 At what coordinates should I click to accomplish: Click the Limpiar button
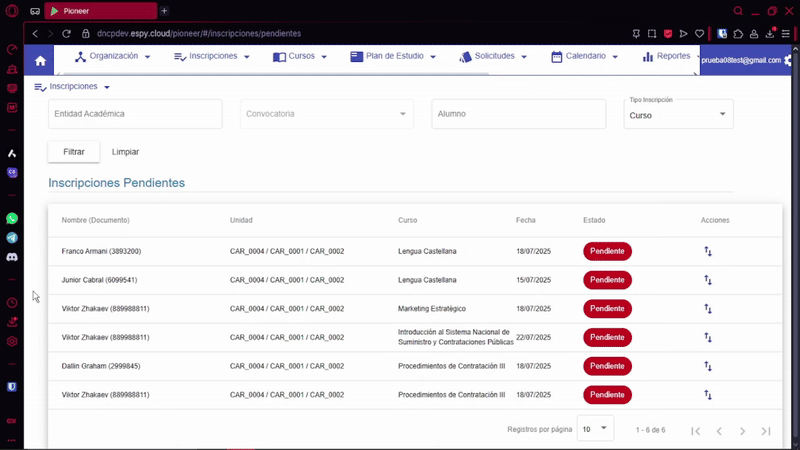125,152
